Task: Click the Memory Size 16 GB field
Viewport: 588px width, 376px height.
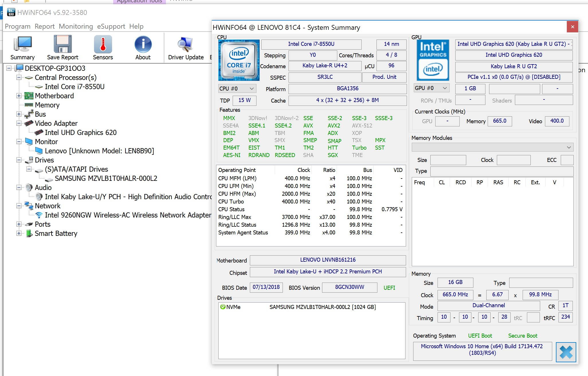Action: point(455,282)
